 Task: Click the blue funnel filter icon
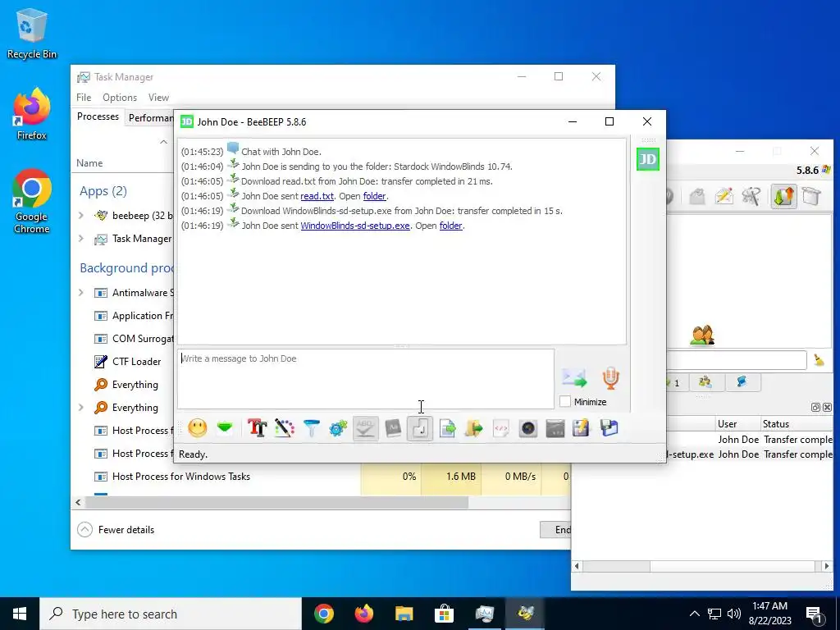311,428
